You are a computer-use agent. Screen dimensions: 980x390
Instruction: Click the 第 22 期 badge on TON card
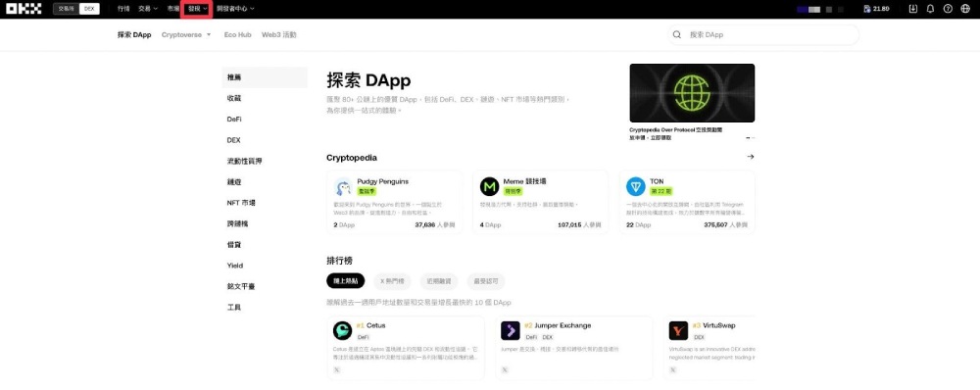[661, 191]
